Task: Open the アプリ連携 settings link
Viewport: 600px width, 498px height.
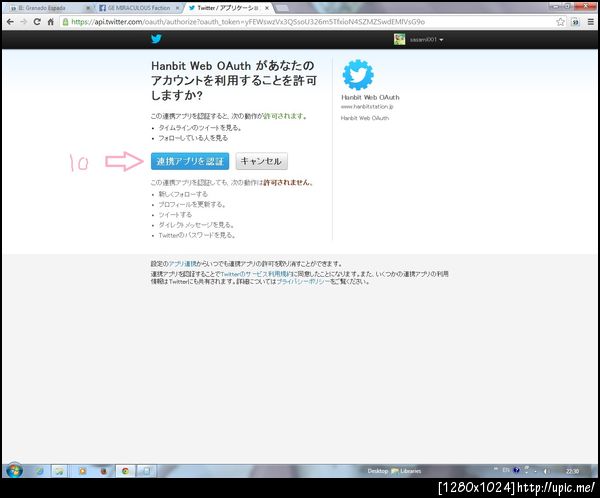Action: click(182, 264)
